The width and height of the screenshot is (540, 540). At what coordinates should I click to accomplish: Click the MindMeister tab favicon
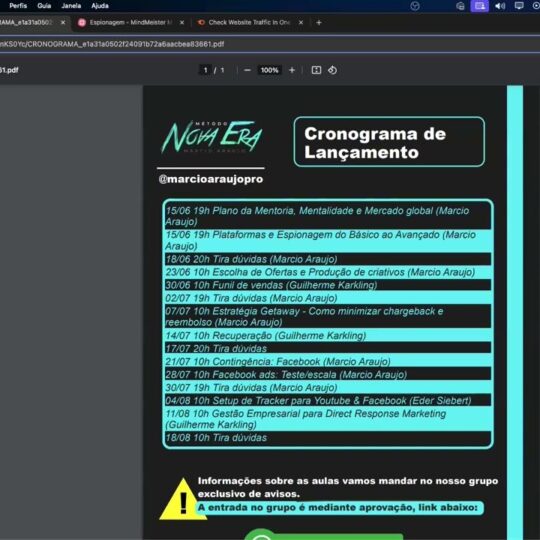(x=82, y=23)
